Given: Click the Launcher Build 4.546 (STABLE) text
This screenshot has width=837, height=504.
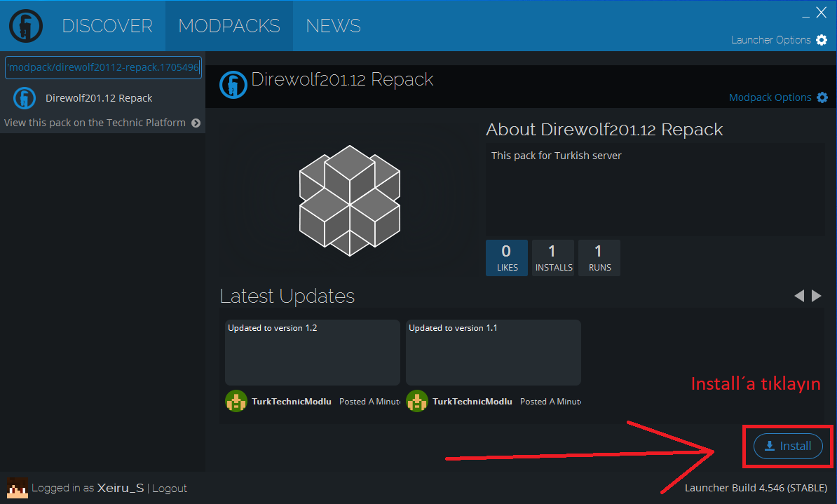Looking at the screenshot, I should 756,488.
